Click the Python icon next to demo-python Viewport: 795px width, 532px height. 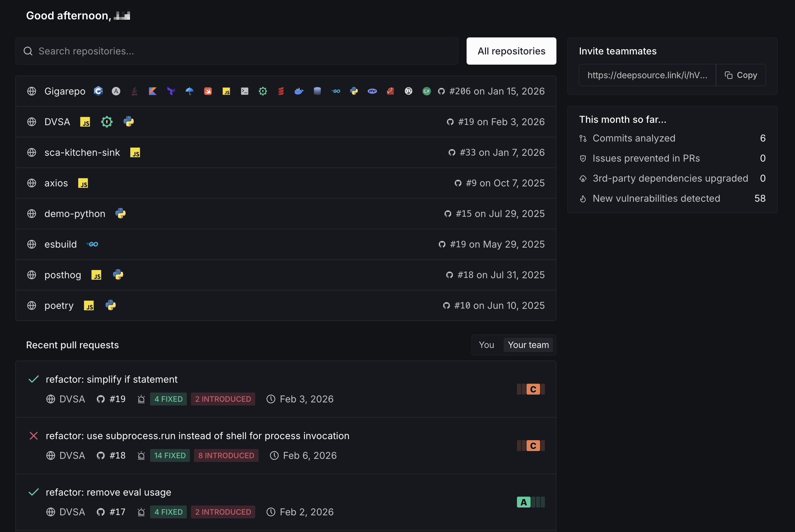[120, 214]
